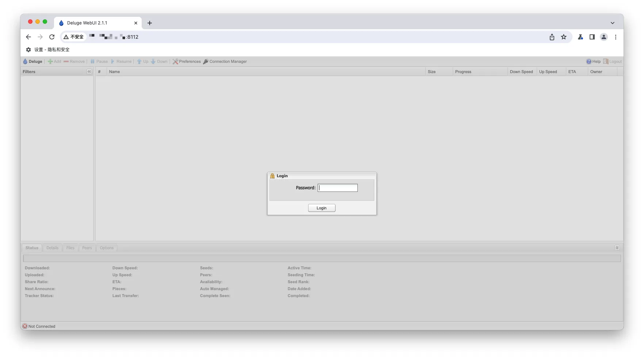Image resolution: width=644 pixels, height=357 pixels.
Task: Click the Deluge logo toolbar item
Action: coord(32,61)
